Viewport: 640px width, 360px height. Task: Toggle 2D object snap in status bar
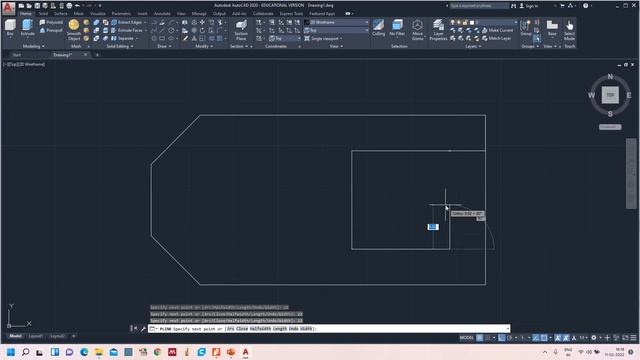pyautogui.click(x=544, y=338)
